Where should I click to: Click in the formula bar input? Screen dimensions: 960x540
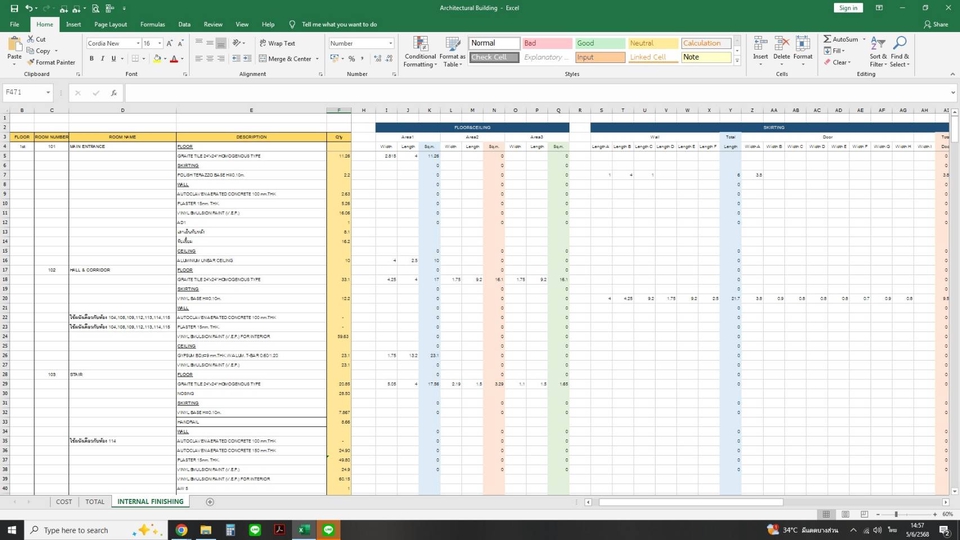pyautogui.click(x=500, y=92)
